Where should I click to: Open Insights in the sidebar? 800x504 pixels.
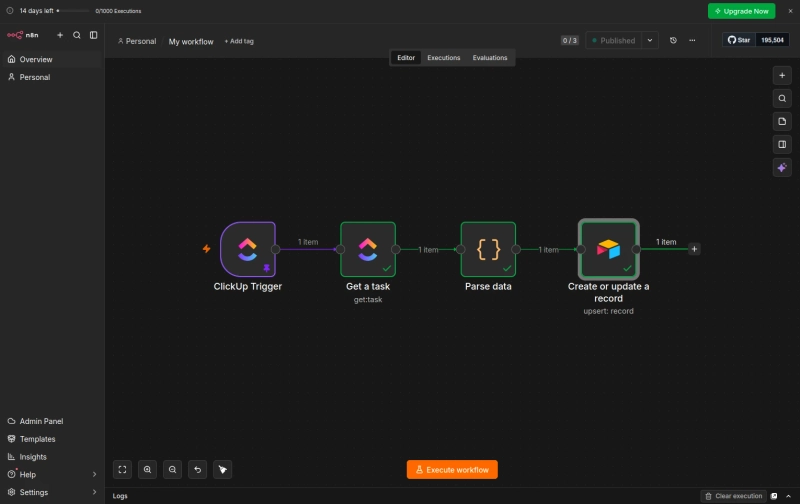(52, 457)
